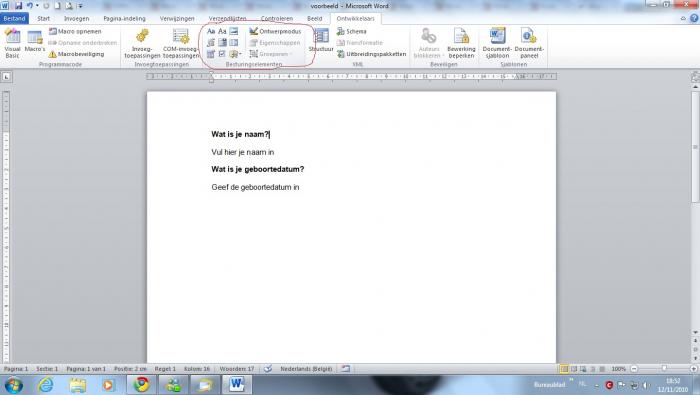Click Macro opnemen button
The height and width of the screenshot is (395, 700).
[x=75, y=31]
